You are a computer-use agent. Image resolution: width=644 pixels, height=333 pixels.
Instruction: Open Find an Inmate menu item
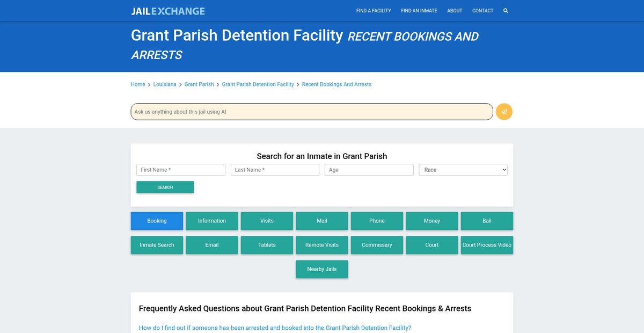[419, 11]
